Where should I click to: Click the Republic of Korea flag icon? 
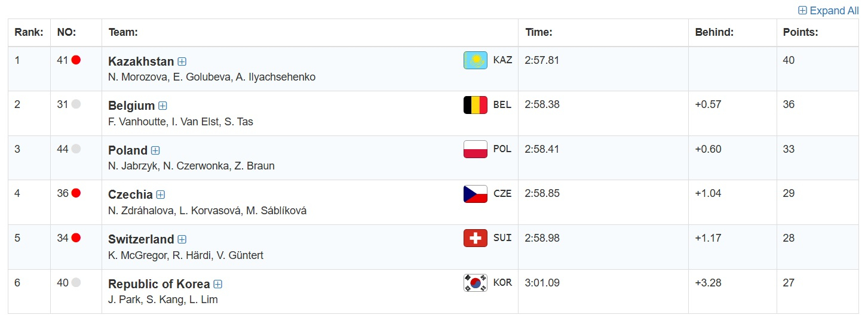[x=475, y=283]
